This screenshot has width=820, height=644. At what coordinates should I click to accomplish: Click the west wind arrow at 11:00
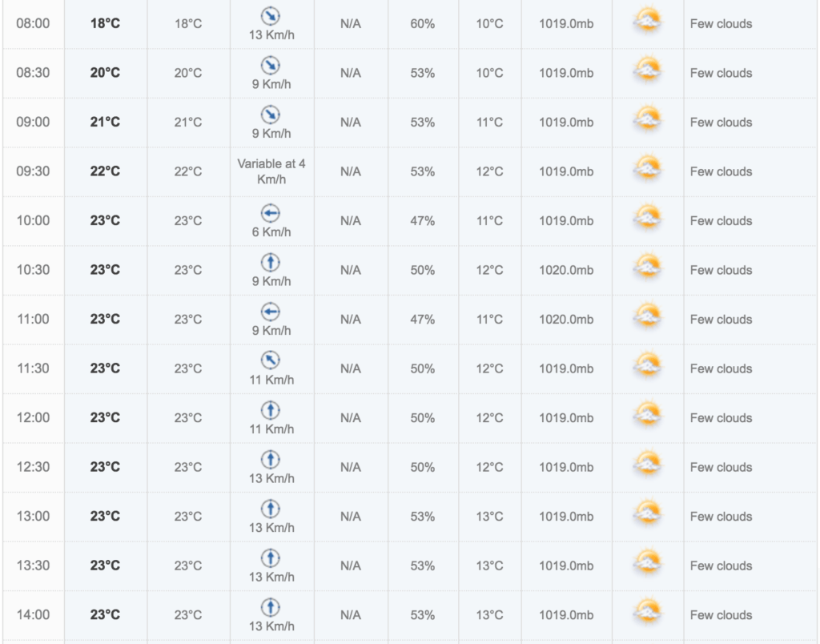(271, 312)
